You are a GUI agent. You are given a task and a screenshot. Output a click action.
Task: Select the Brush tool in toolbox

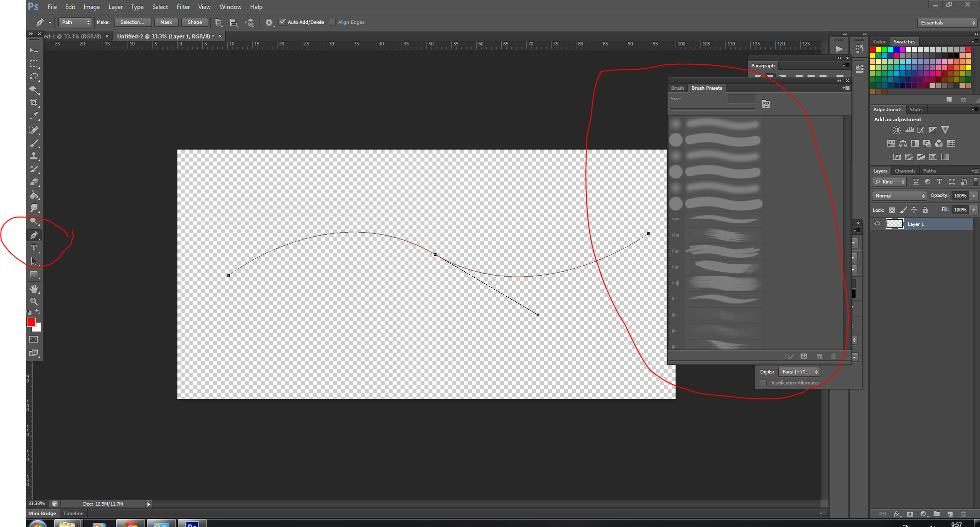[x=34, y=143]
